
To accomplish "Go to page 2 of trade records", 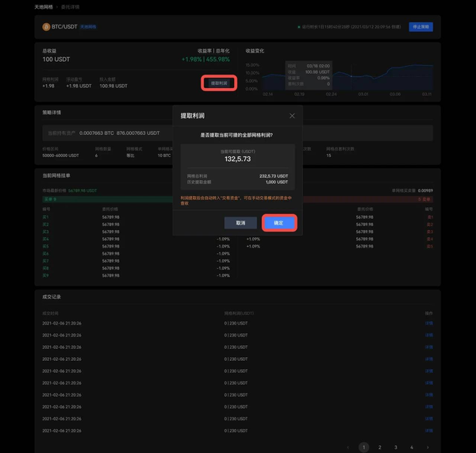I will point(379,447).
